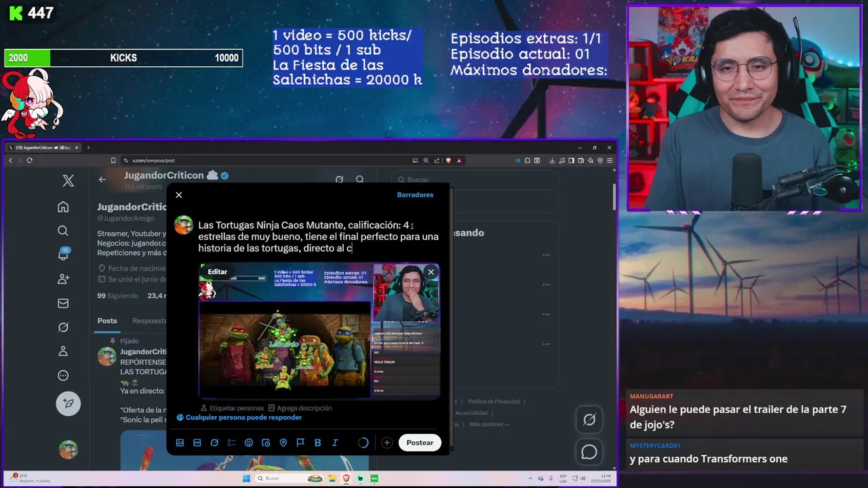868x488 pixels.
Task: Remove the attached image with X
Action: click(x=431, y=272)
